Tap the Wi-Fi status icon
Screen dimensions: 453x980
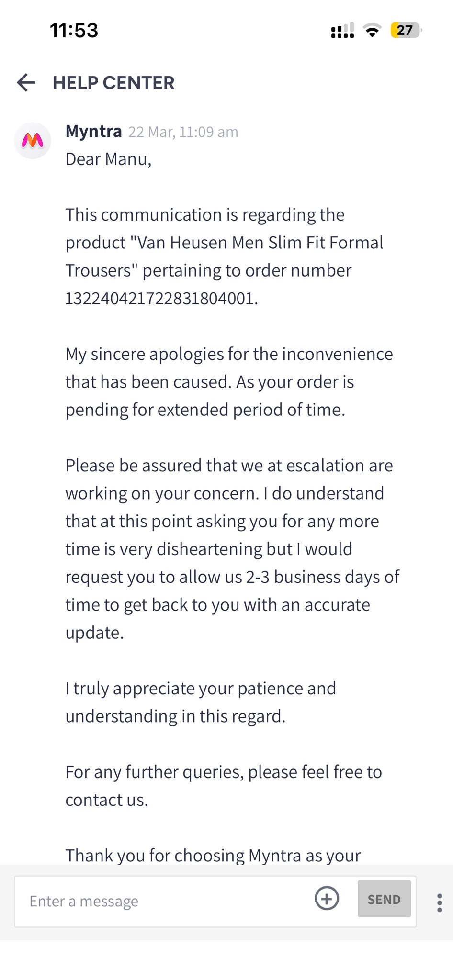point(372,31)
